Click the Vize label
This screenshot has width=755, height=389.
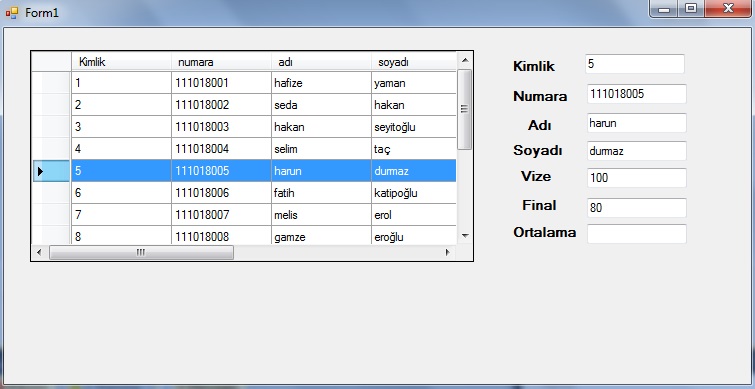pos(536,176)
